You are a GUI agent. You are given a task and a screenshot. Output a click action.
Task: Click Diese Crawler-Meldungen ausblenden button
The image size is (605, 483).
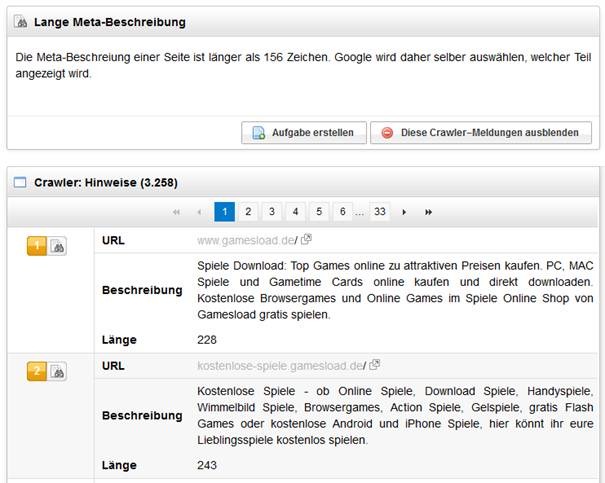[481, 132]
